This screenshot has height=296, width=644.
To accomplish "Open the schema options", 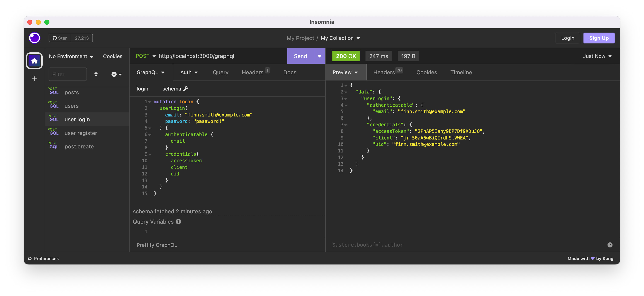I will (x=175, y=89).
